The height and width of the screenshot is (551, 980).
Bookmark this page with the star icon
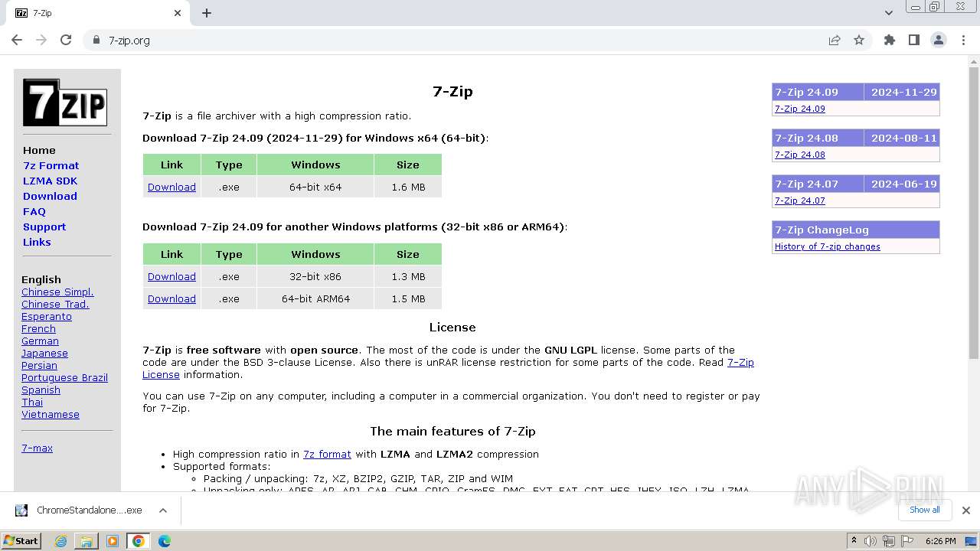pos(859,41)
